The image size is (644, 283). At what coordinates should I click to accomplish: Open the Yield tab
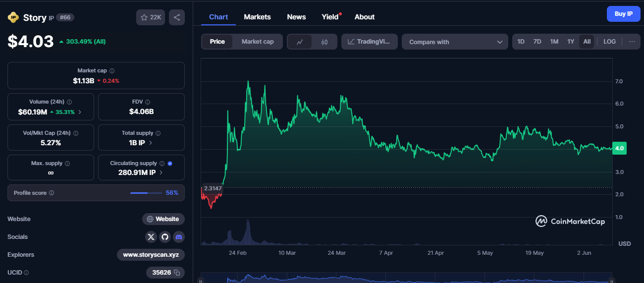pyautogui.click(x=330, y=17)
